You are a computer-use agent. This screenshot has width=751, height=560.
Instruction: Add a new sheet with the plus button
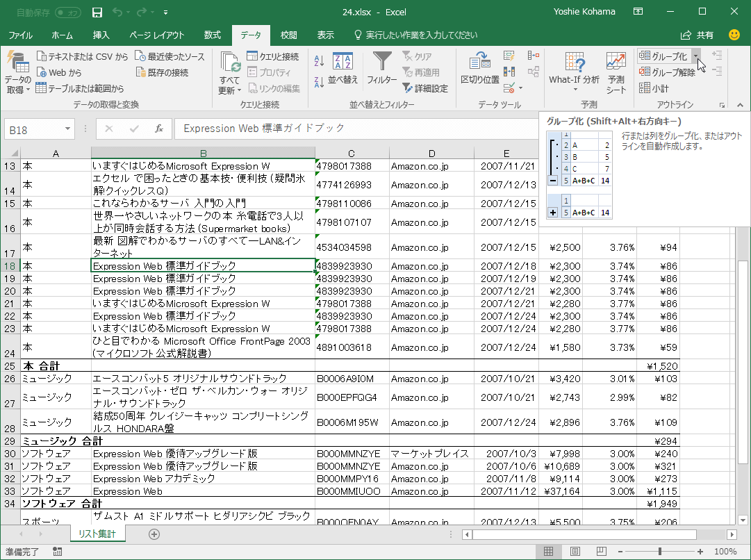pos(154,534)
